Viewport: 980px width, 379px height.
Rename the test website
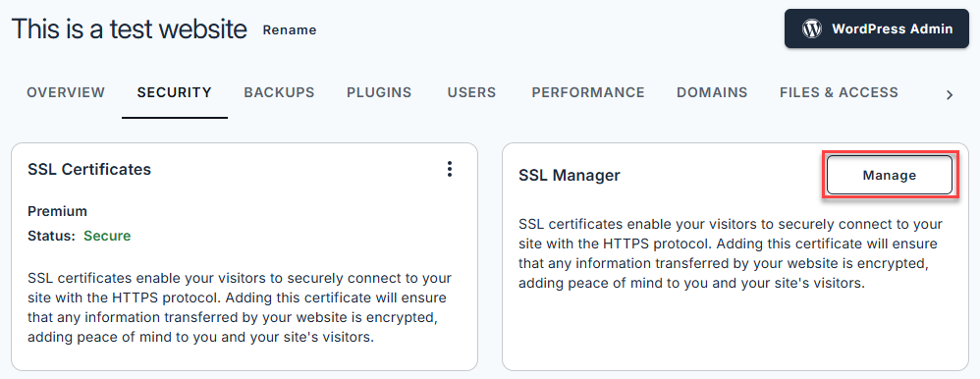coord(290,30)
